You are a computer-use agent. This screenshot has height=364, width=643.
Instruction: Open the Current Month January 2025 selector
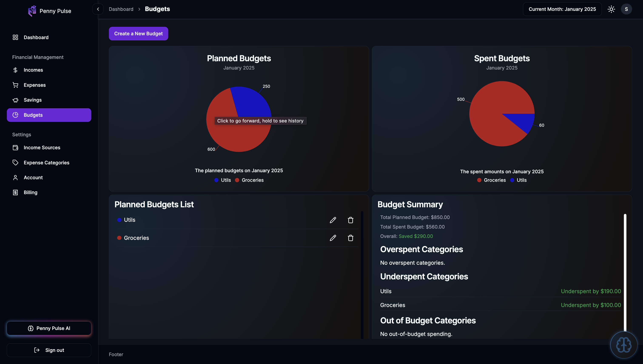click(562, 9)
